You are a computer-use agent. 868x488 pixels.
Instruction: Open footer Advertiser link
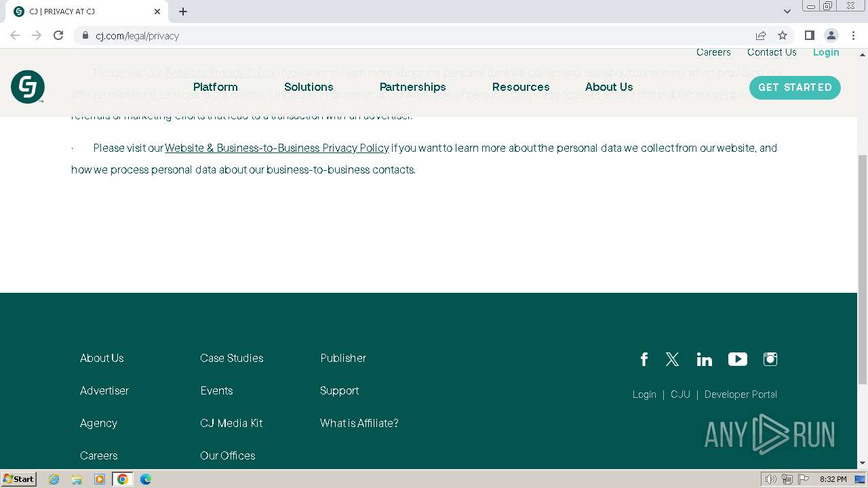coord(104,390)
